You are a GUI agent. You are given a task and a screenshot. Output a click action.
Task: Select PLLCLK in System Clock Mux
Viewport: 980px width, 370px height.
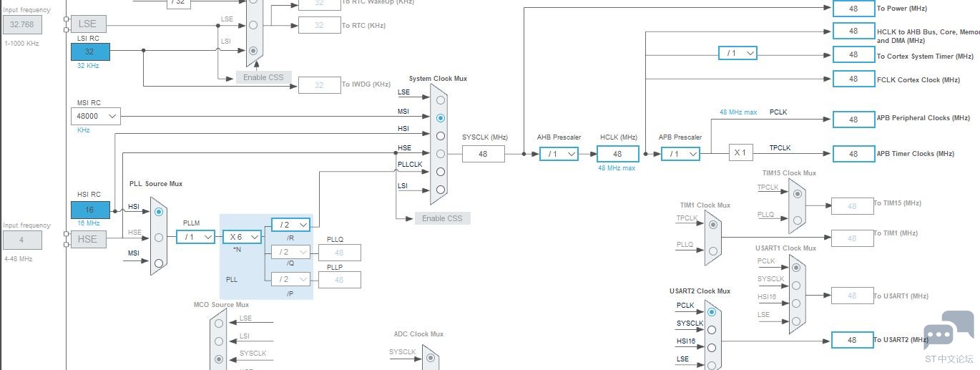[440, 172]
